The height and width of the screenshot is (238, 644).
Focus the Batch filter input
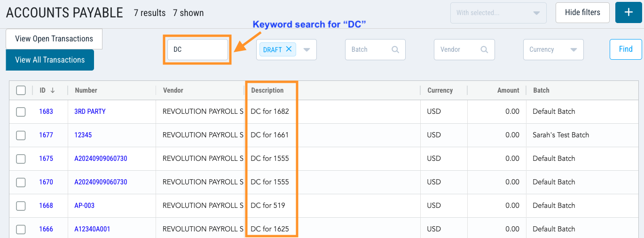(x=375, y=49)
